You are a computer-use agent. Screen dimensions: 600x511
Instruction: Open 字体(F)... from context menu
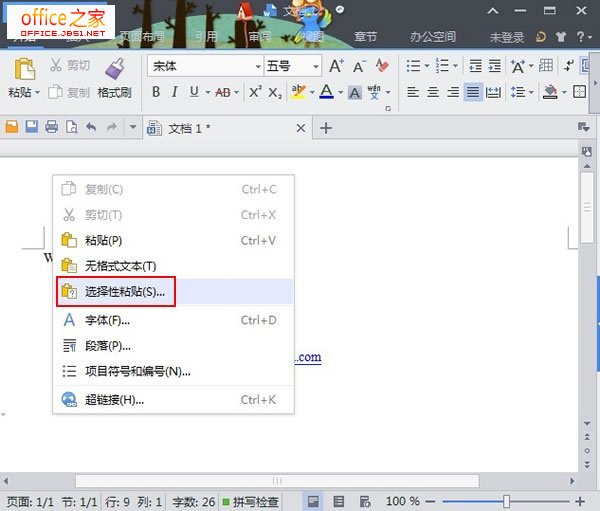(x=174, y=320)
